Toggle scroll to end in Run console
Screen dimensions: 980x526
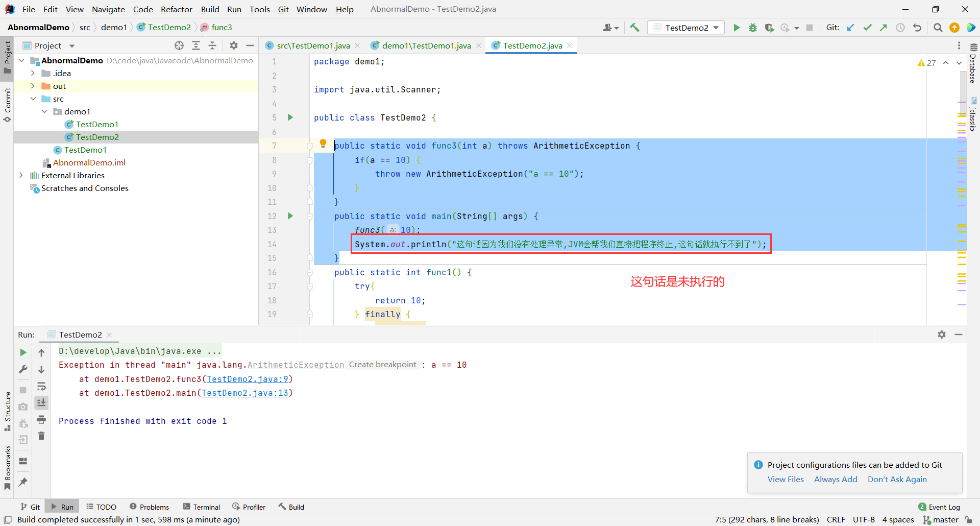point(41,403)
